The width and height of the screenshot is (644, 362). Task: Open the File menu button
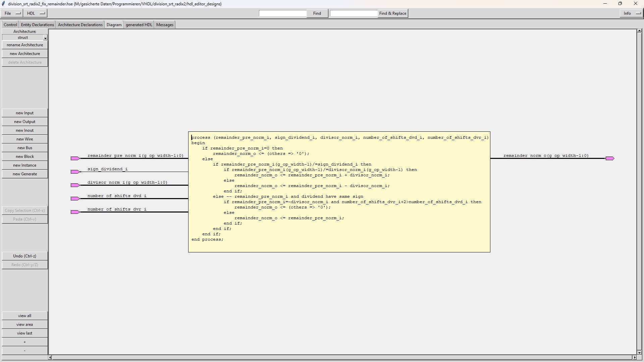[x=12, y=13]
